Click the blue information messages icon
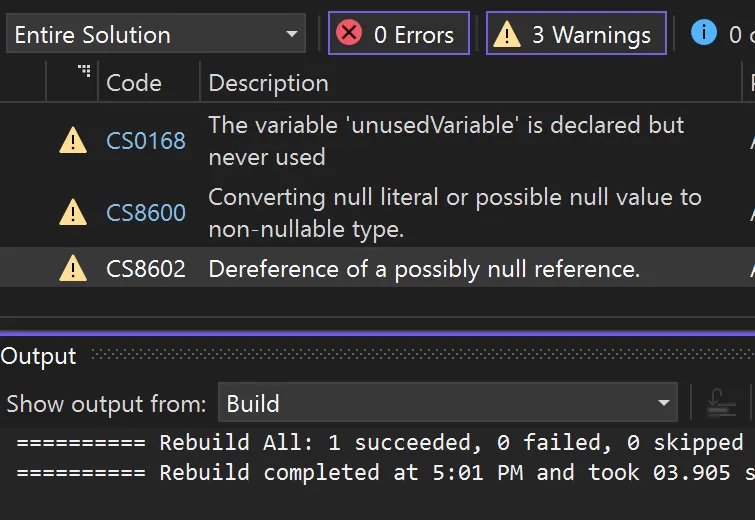Image resolution: width=755 pixels, height=520 pixels. 703,33
